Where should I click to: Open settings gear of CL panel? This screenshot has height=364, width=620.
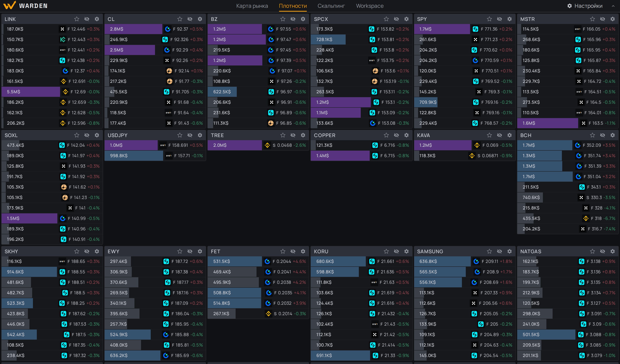(x=200, y=19)
